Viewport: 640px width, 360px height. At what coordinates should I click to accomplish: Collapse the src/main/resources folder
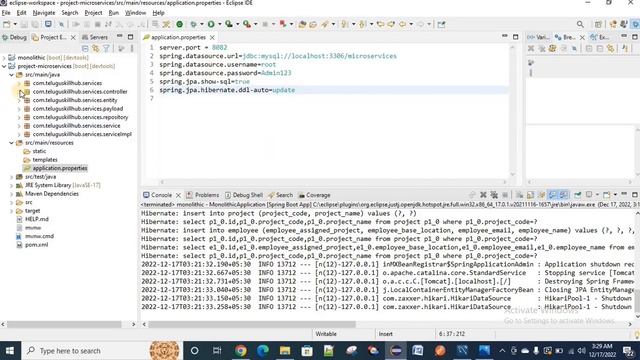point(12,143)
